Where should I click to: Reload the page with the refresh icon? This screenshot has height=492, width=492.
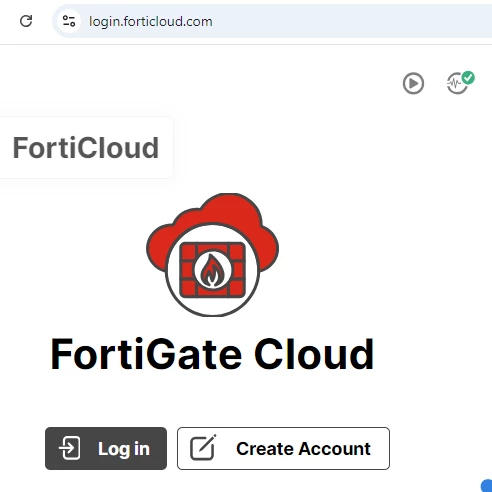click(x=26, y=21)
